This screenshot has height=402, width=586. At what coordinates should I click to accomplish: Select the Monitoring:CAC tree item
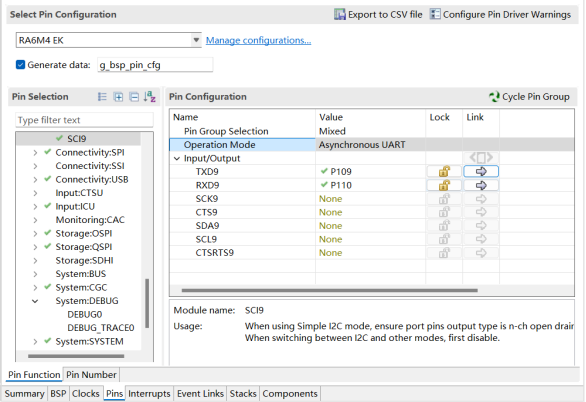pos(90,220)
